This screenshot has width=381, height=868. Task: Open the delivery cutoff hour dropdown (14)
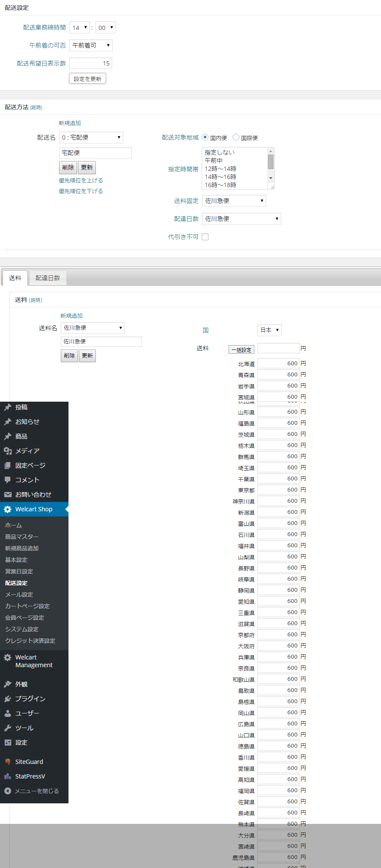coord(80,27)
